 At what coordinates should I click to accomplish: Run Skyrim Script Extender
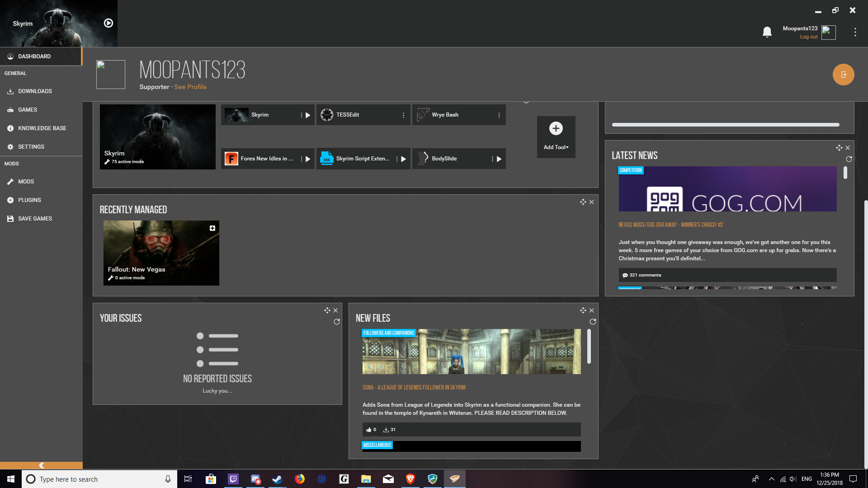(403, 159)
